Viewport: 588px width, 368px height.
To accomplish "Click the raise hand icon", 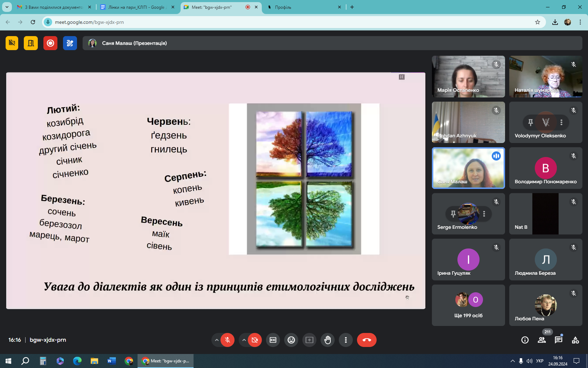I will click(328, 340).
